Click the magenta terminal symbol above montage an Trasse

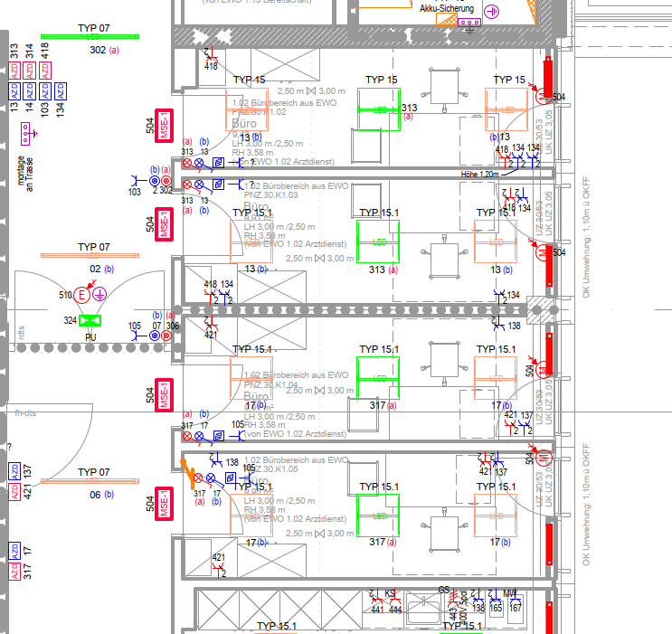[27, 134]
